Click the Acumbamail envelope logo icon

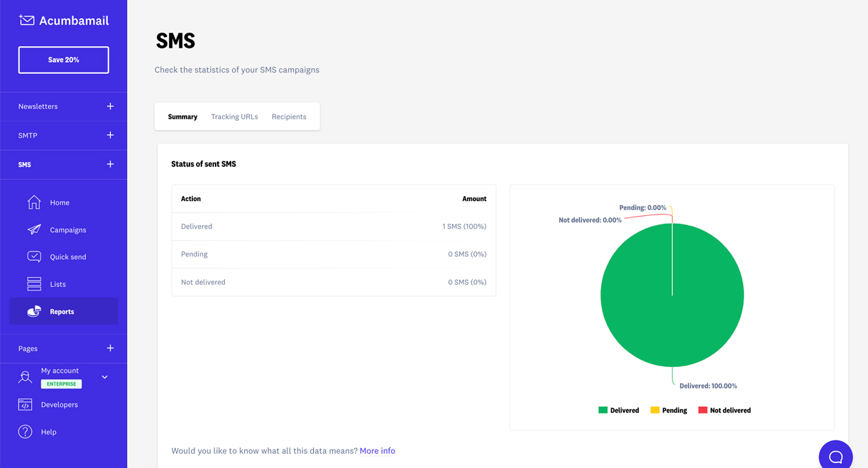pyautogui.click(x=27, y=21)
